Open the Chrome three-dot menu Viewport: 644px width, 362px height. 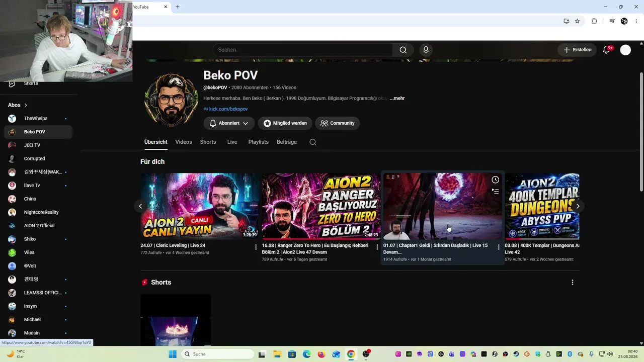636,21
